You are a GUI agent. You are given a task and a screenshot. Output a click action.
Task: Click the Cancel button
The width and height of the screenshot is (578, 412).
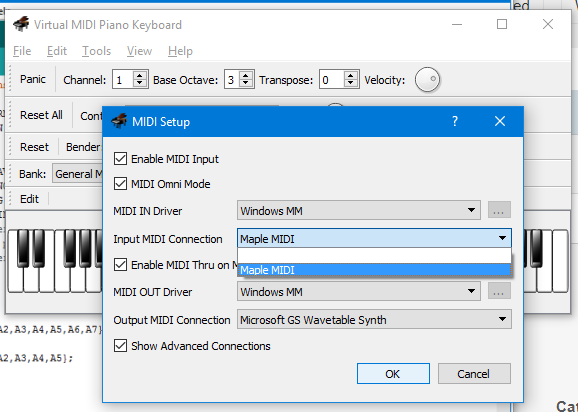coord(474,374)
